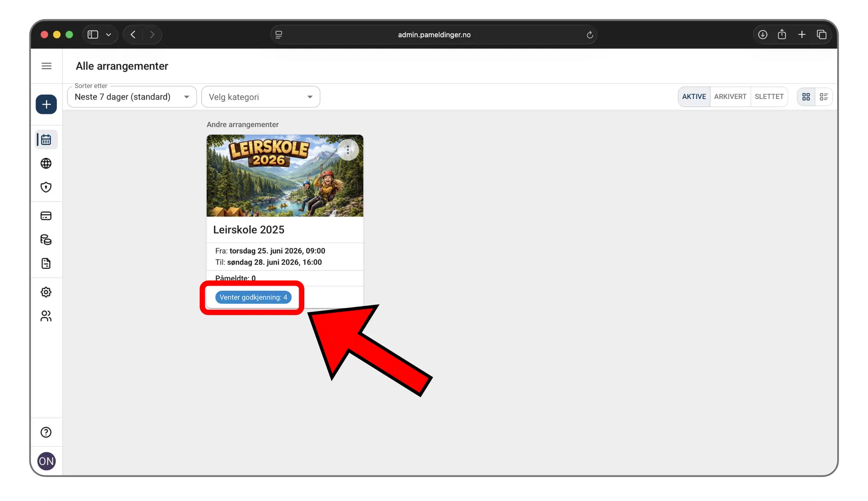Switch to list view layout
The width and height of the screenshot is (868, 501).
[x=824, y=97]
